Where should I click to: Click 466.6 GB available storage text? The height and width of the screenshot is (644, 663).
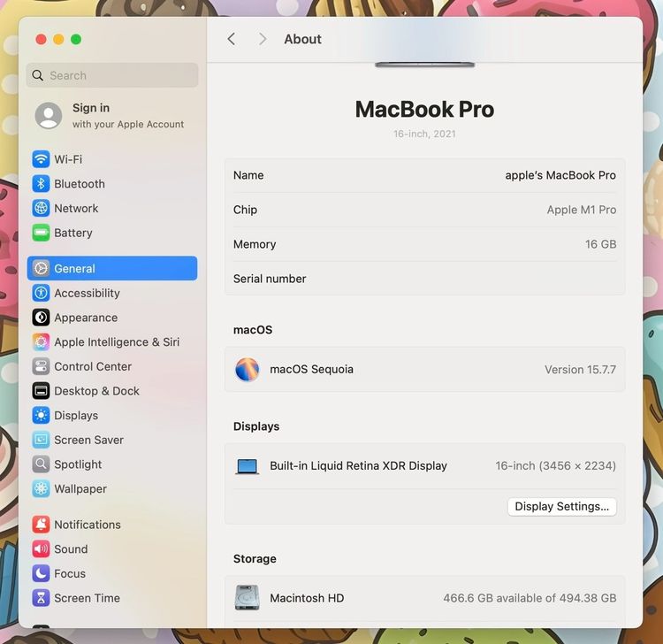point(530,598)
